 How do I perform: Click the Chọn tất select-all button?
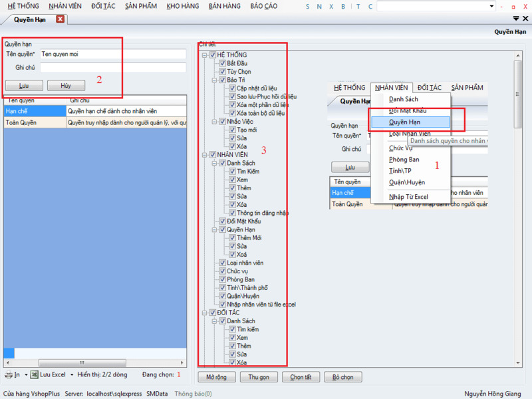(301, 377)
